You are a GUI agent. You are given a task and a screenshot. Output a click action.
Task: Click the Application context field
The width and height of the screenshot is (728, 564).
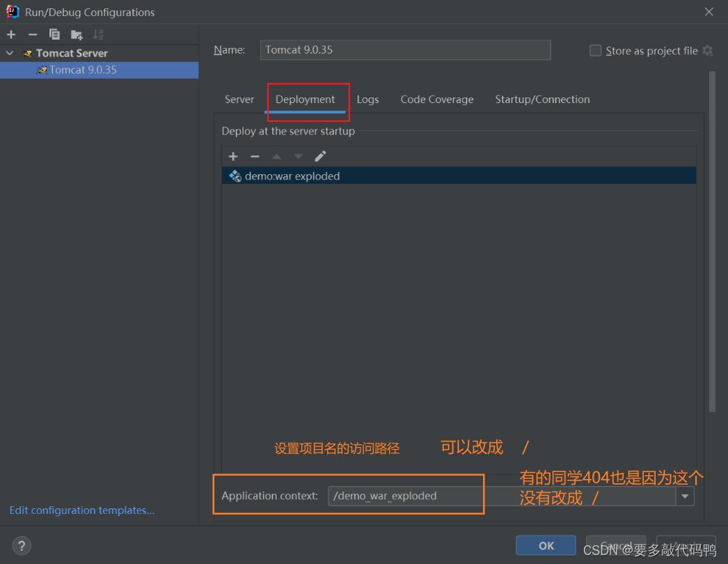click(501, 496)
